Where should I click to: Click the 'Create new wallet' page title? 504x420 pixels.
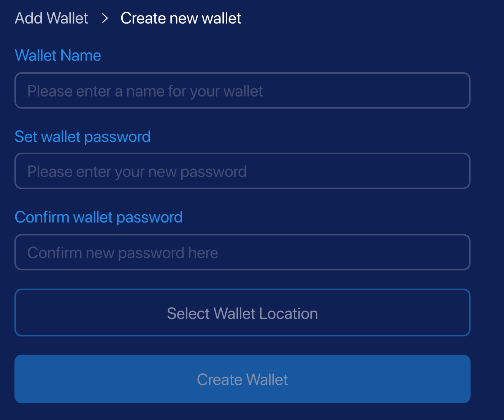click(181, 18)
